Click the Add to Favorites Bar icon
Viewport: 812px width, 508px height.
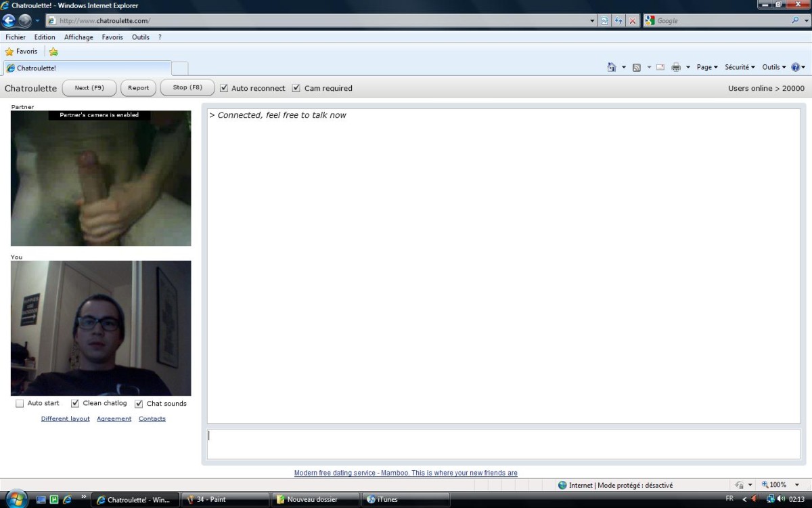pyautogui.click(x=53, y=51)
